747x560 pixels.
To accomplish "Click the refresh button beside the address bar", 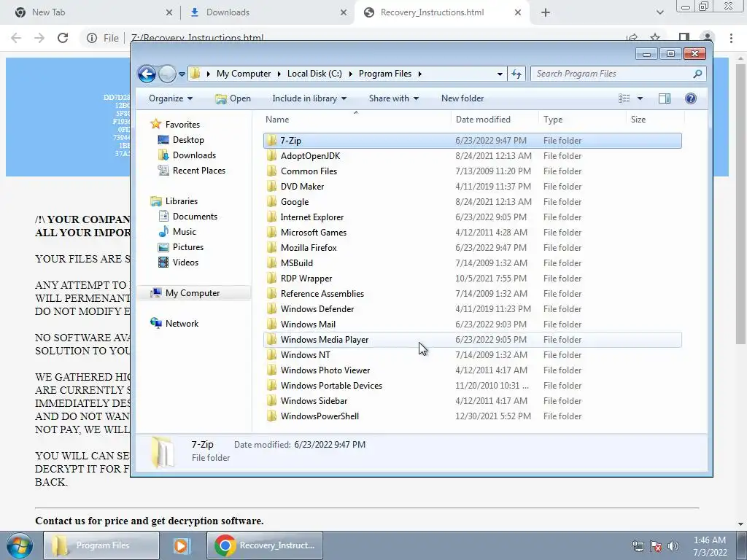I will [x=516, y=74].
